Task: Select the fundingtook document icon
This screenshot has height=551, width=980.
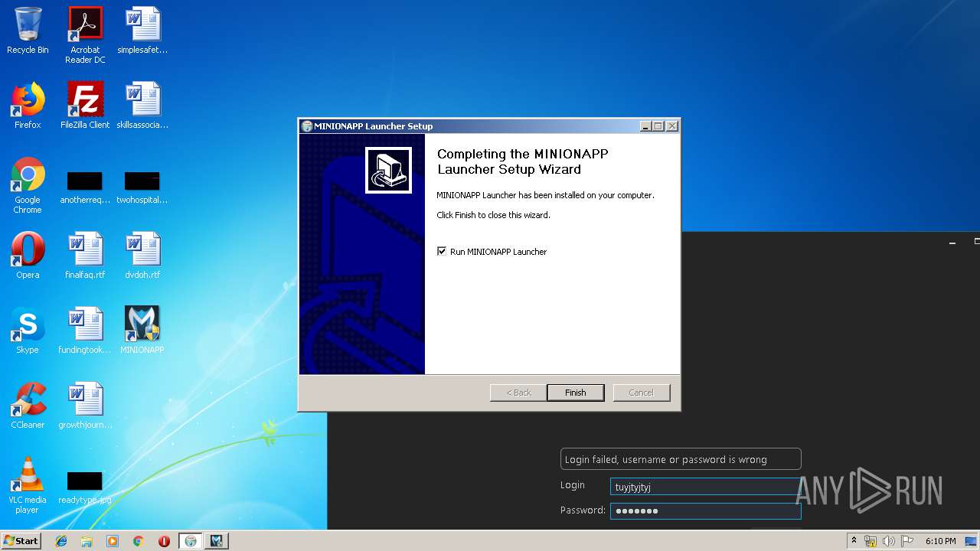Action: click(x=85, y=331)
